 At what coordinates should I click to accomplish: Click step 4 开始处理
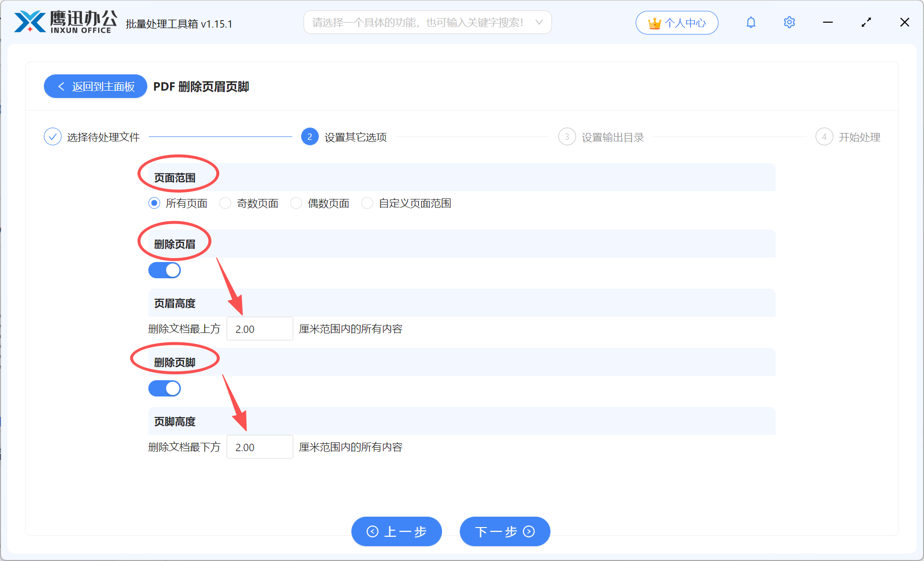848,137
